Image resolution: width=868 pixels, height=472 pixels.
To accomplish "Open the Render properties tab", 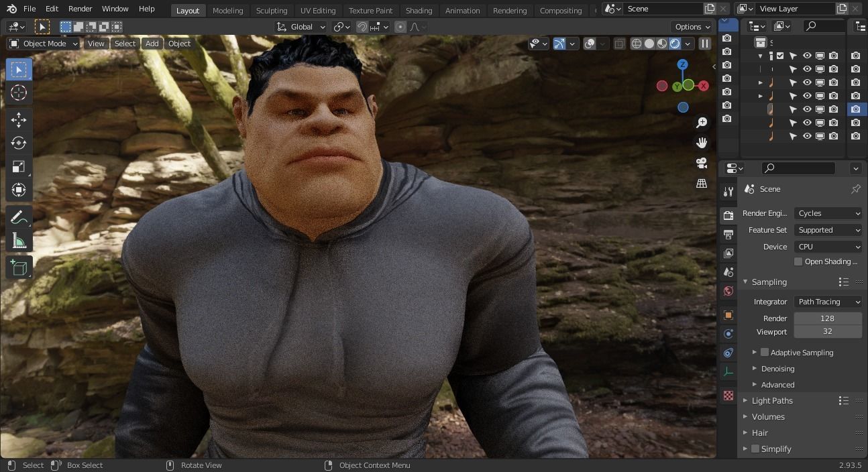I will pyautogui.click(x=728, y=215).
